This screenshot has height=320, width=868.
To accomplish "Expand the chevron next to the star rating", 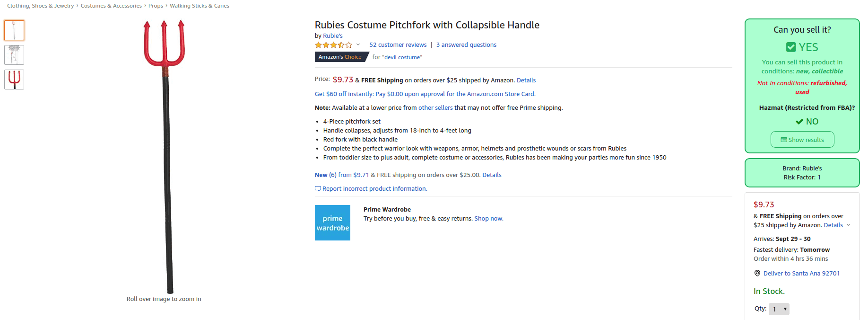I will click(358, 44).
